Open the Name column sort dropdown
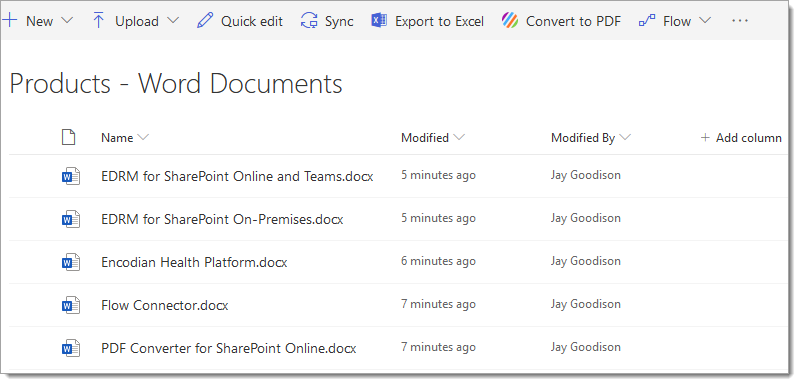 click(143, 138)
